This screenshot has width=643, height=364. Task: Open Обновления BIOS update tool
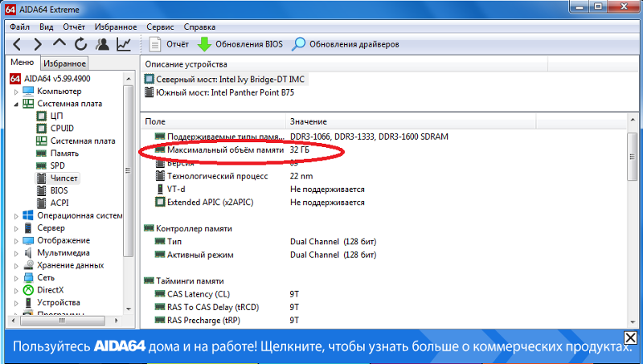(240, 44)
